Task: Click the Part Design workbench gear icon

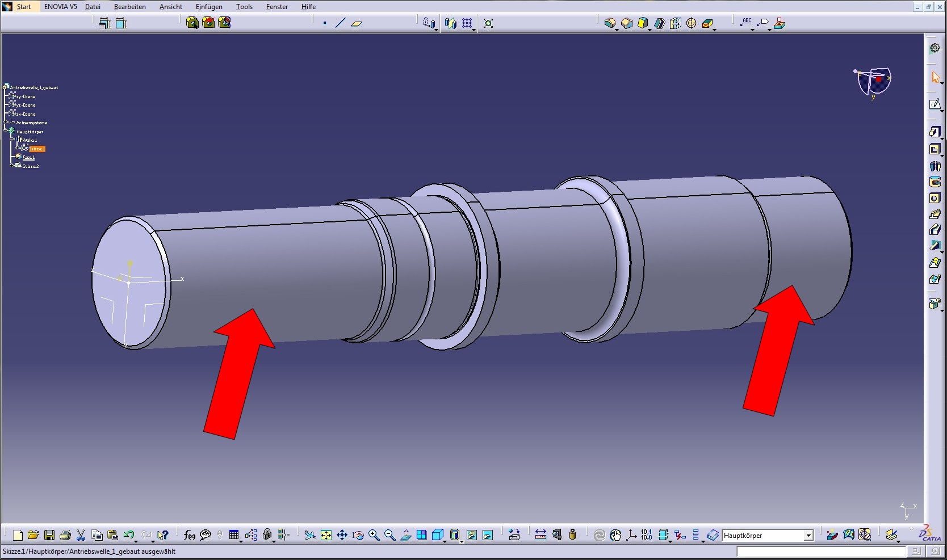Action: (x=935, y=48)
